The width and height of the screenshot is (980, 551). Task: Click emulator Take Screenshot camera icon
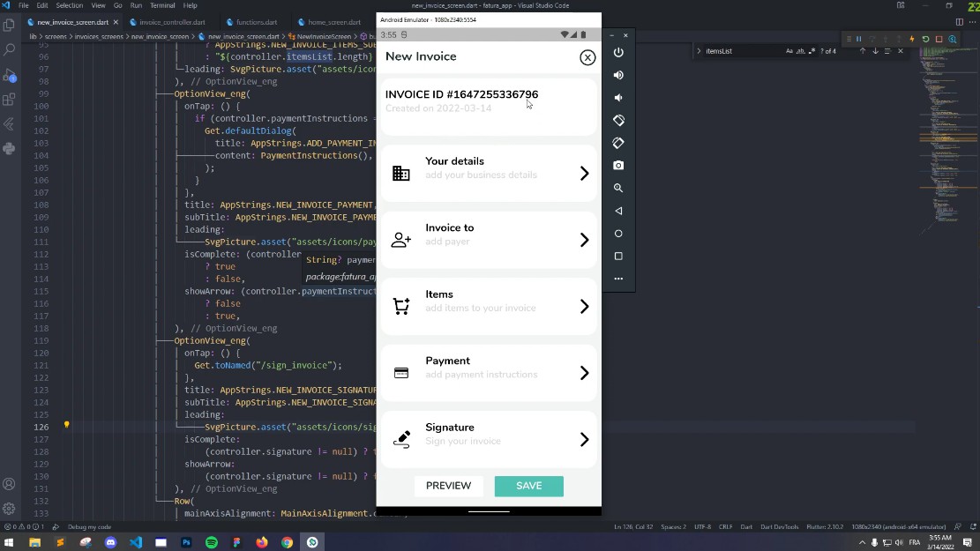coord(618,166)
